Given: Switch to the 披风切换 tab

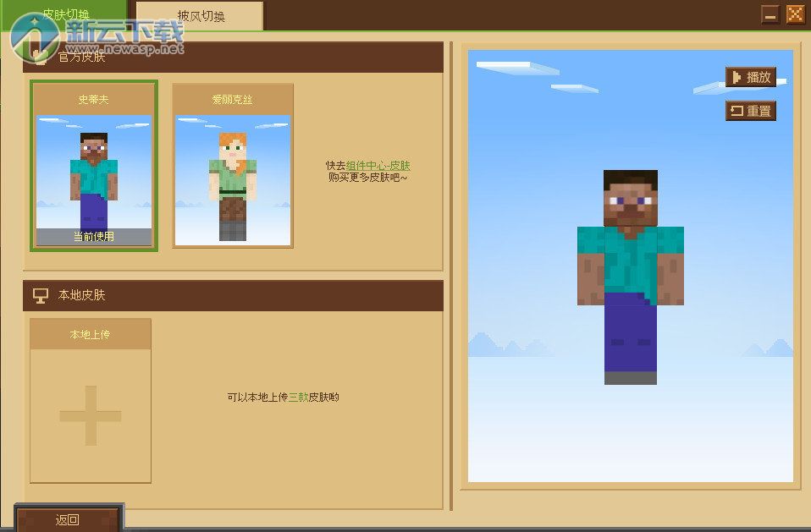Looking at the screenshot, I should pyautogui.click(x=200, y=16).
